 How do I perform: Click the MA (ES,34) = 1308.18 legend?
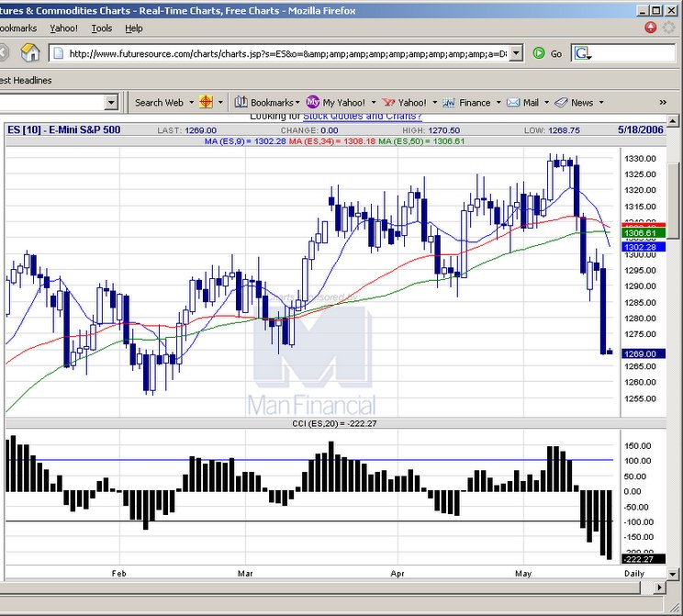click(x=332, y=141)
